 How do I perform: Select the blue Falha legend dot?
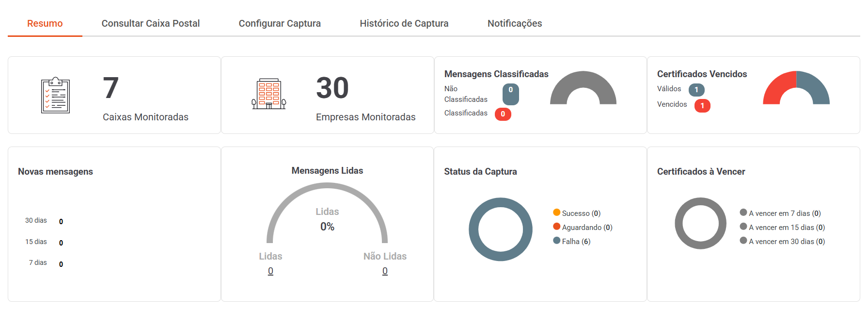557,241
